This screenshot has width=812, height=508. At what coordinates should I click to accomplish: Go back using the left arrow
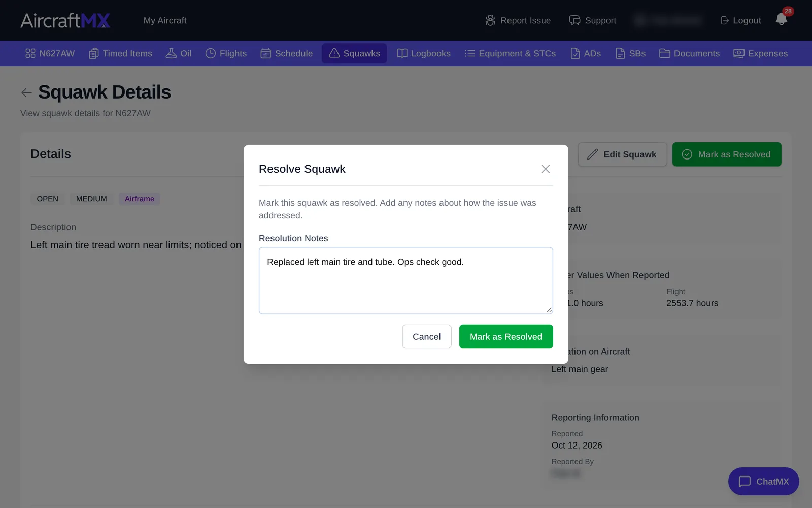[26, 92]
